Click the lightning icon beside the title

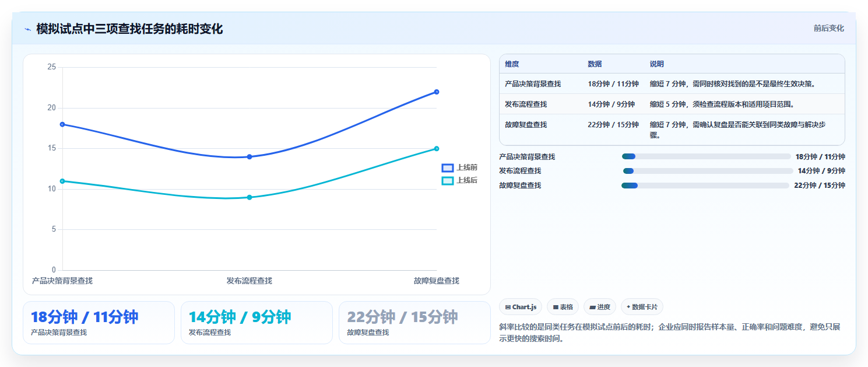pos(27,29)
